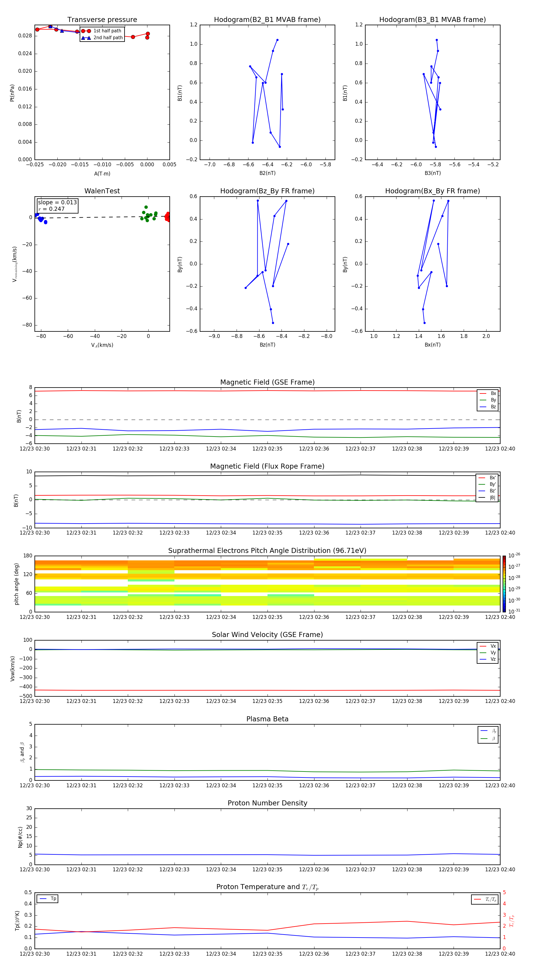The height and width of the screenshot is (980, 535).
Task: Click the "Solar Wind Velocity (GSE Frame)" title
Action: [267, 635]
